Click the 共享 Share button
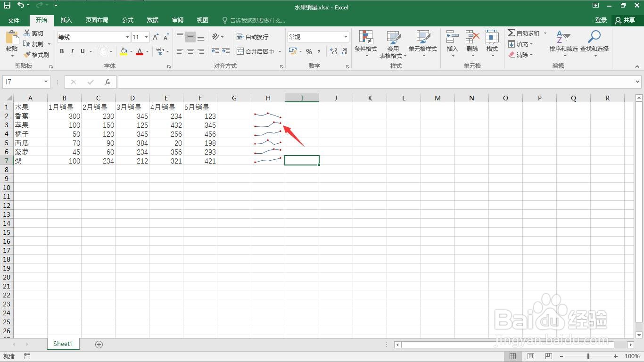 click(626, 20)
